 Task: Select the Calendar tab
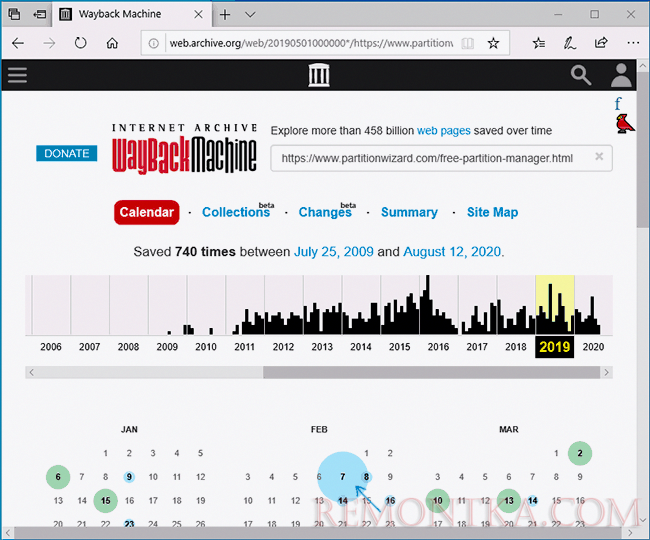click(x=147, y=212)
